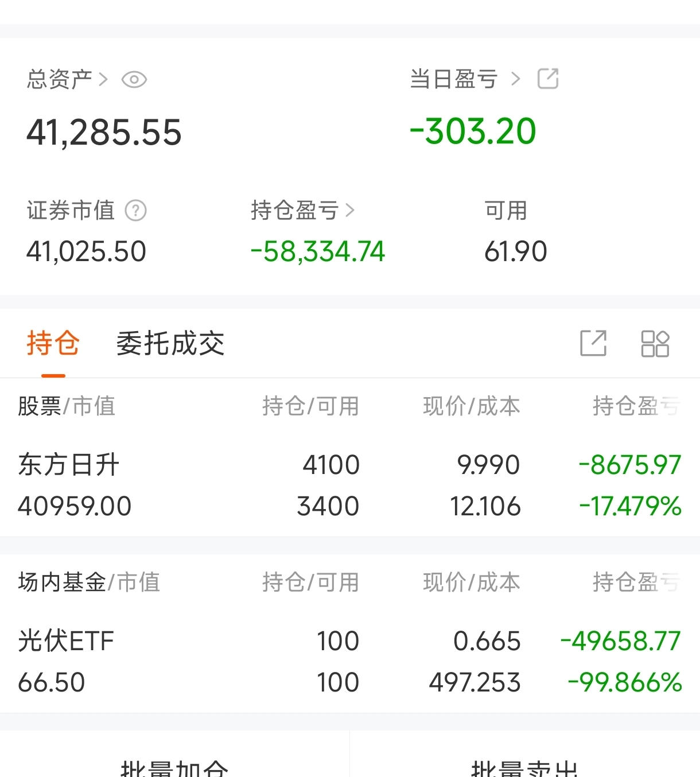Switch layout using the grid view icon
This screenshot has height=777, width=700.
point(655,344)
